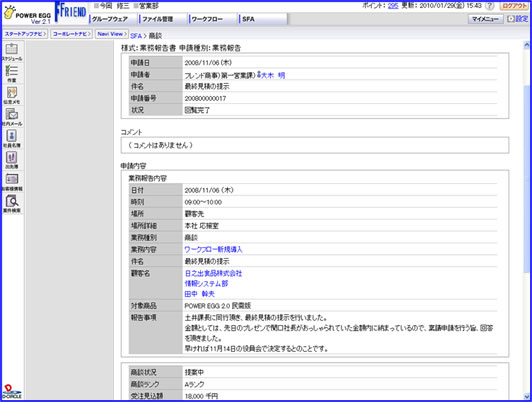Viewport: 532px width, 402px height.
Task: Click the SFA breadcrumb link
Action: (x=136, y=36)
